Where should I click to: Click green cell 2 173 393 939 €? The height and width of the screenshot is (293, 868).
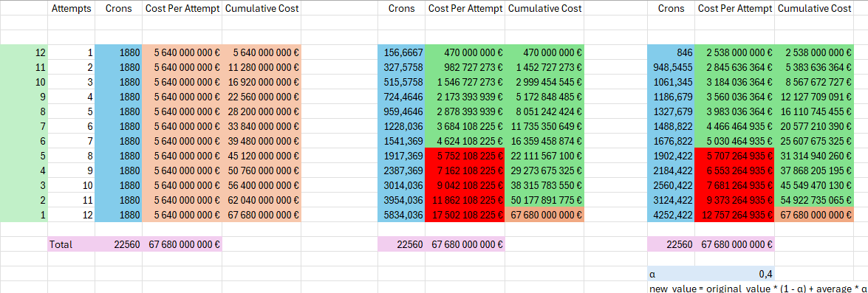pos(465,97)
